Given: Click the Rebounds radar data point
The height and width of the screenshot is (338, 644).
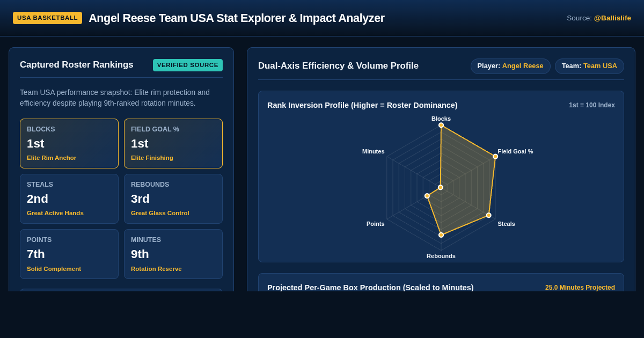Looking at the screenshot, I should click(441, 235).
